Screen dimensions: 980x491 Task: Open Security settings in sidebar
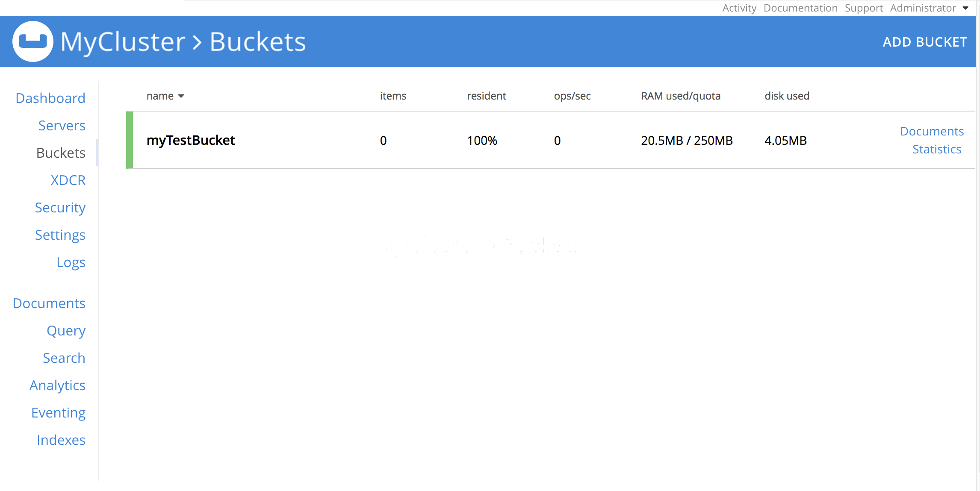pyautogui.click(x=60, y=208)
